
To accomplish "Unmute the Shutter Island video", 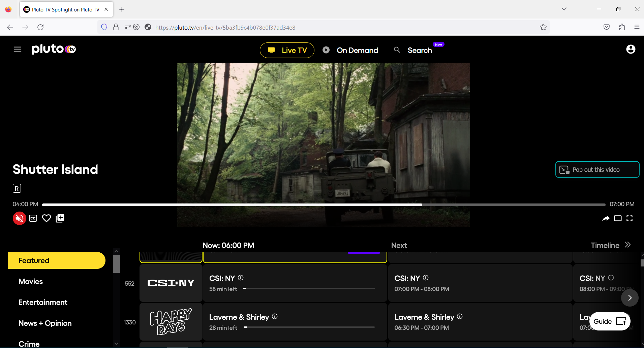I will coord(19,218).
